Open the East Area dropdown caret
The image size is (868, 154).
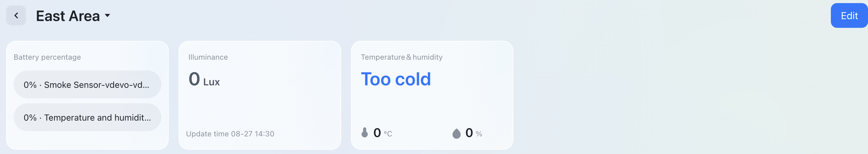(x=107, y=15)
